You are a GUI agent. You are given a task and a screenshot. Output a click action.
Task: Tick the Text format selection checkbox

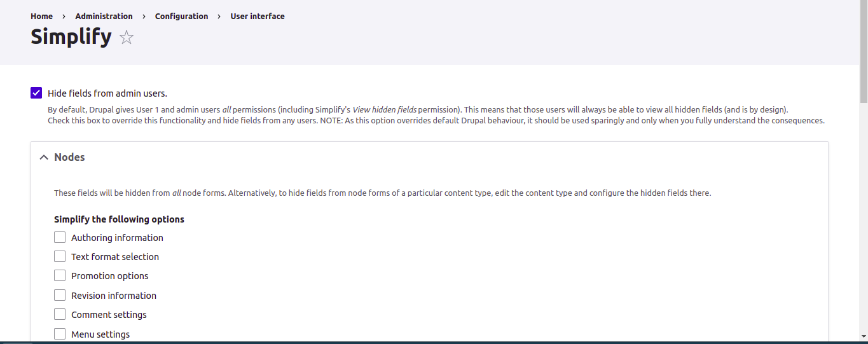[60, 256]
